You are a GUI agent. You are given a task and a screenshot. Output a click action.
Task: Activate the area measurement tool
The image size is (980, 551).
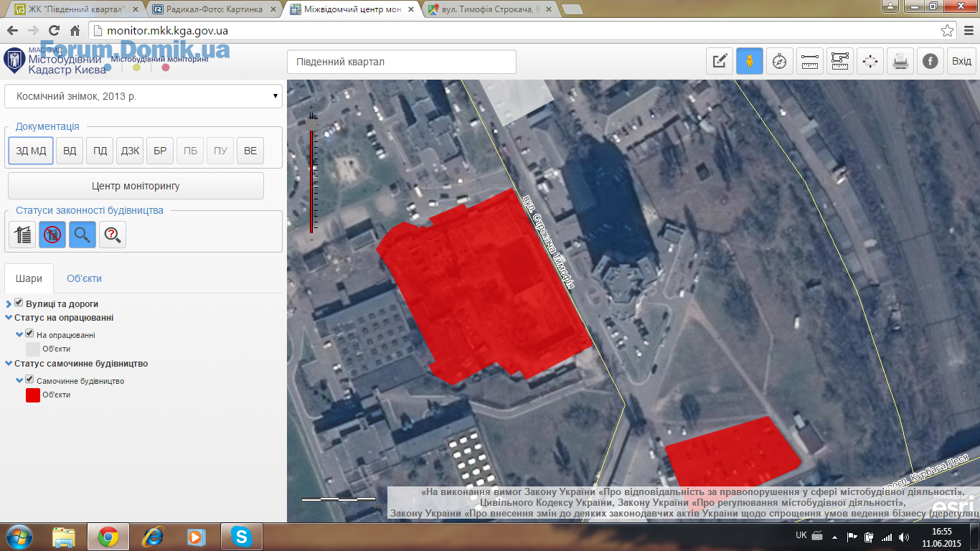tap(840, 62)
